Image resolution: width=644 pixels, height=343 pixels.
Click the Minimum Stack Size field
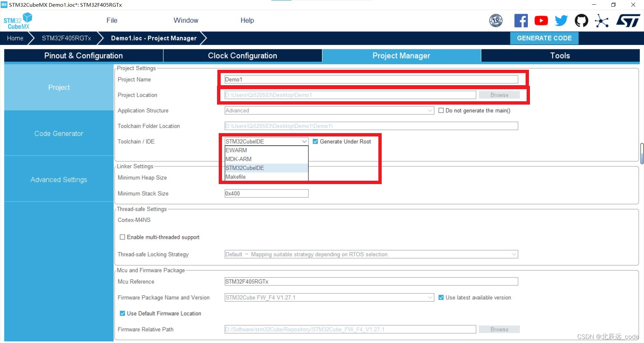coord(266,193)
